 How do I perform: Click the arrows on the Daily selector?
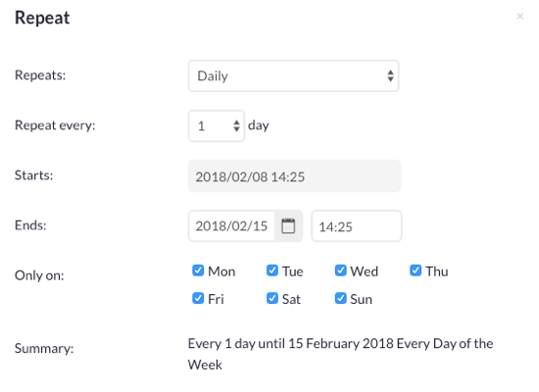(x=390, y=76)
